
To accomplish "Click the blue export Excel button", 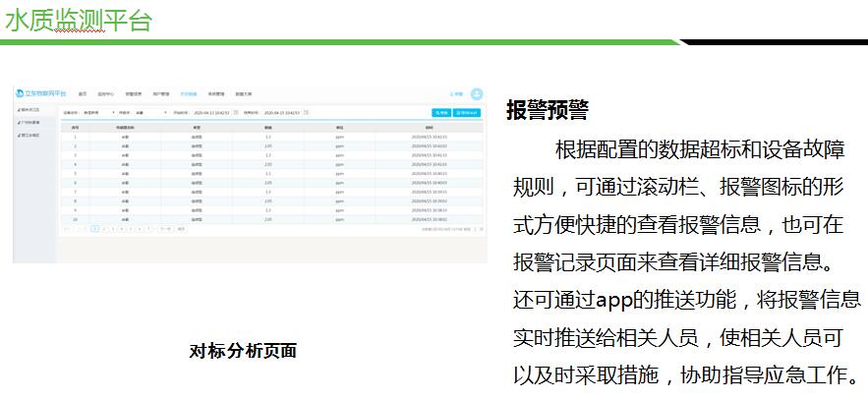I will (467, 113).
